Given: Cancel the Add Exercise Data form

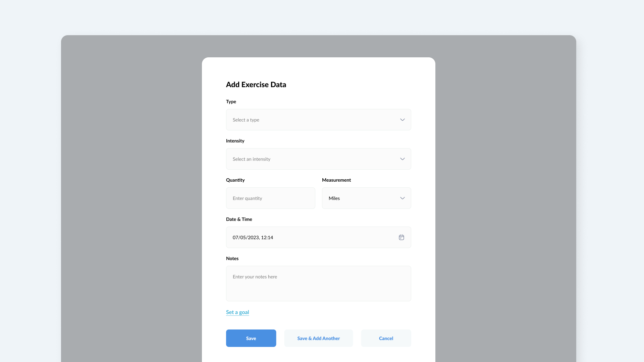Looking at the screenshot, I should (386, 338).
